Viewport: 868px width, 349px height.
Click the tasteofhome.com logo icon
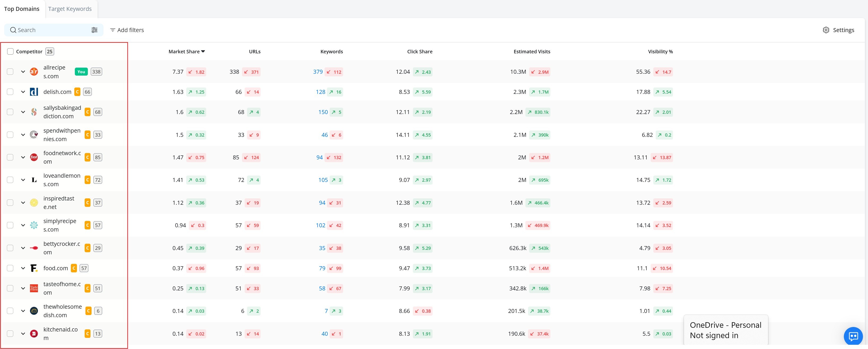click(34, 288)
